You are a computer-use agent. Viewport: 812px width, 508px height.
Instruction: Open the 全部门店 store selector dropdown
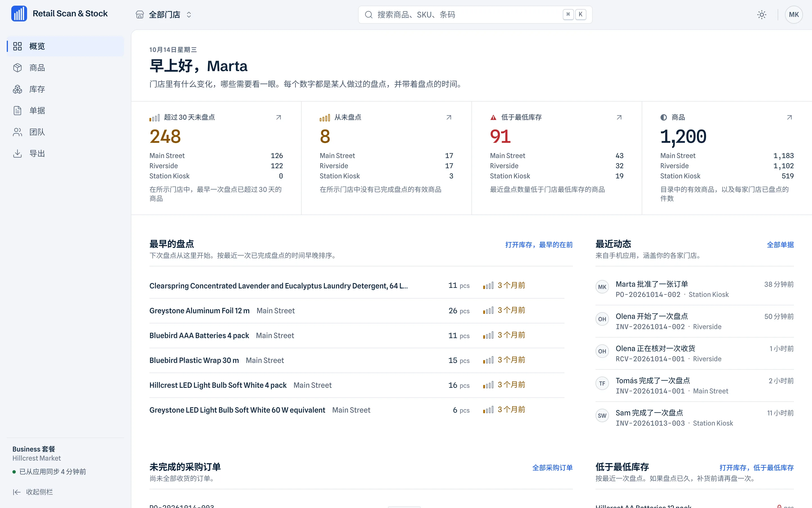tap(164, 15)
